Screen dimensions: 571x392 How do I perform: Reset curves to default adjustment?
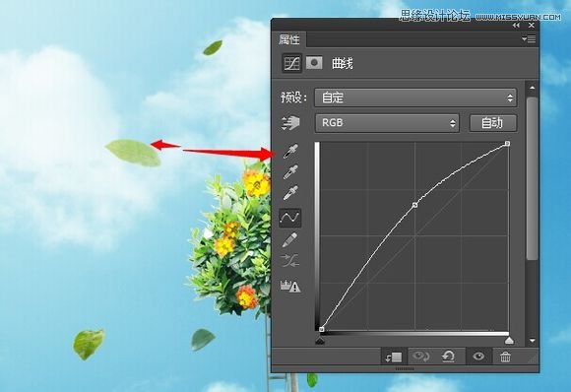448,357
